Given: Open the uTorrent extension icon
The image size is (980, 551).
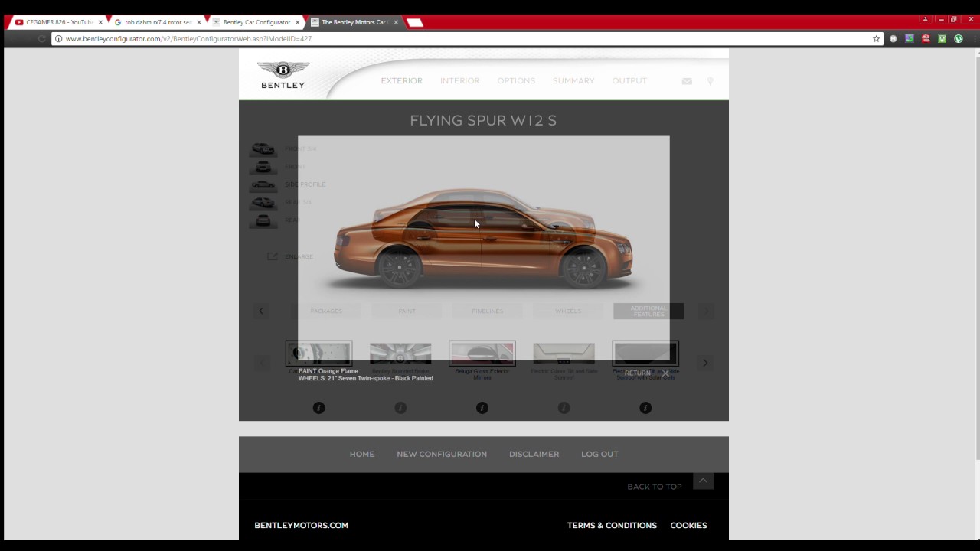Looking at the screenshot, I should pyautogui.click(x=958, y=39).
